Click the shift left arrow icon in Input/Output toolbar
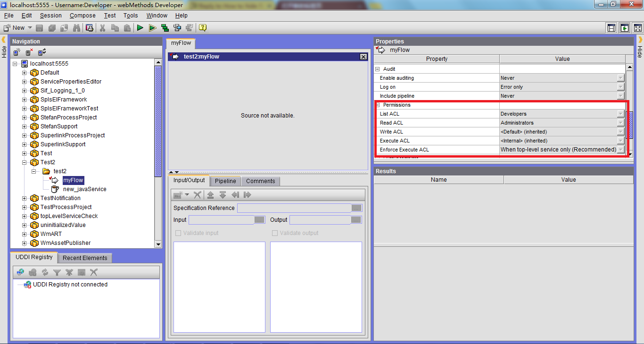The width and height of the screenshot is (644, 344). click(235, 195)
